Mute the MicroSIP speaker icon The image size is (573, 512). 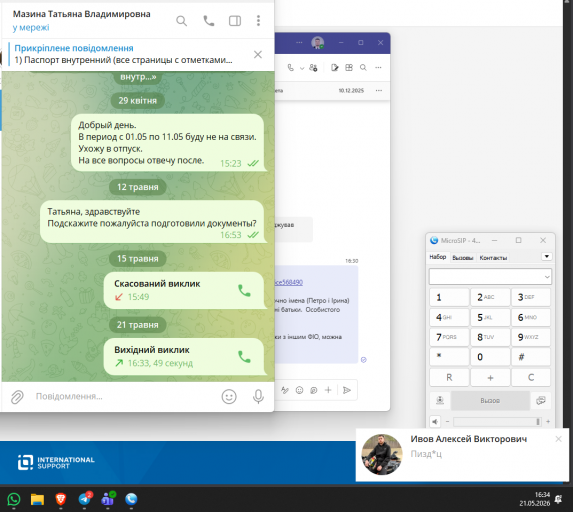pyautogui.click(x=435, y=422)
